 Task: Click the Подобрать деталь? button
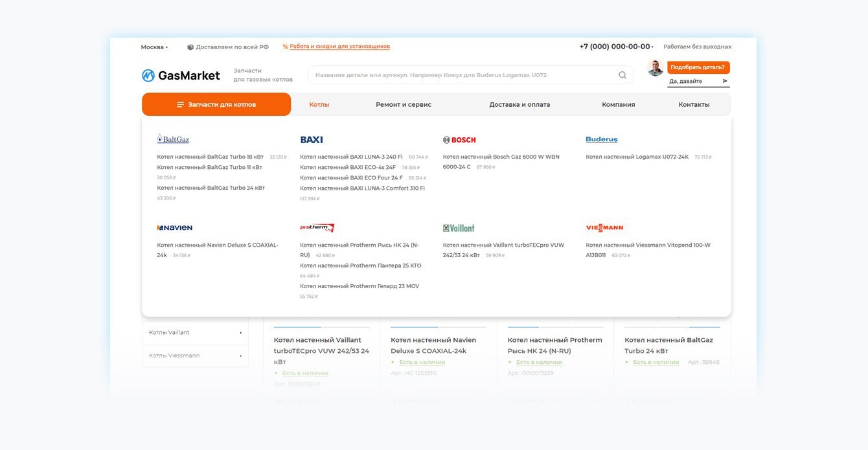pos(698,67)
